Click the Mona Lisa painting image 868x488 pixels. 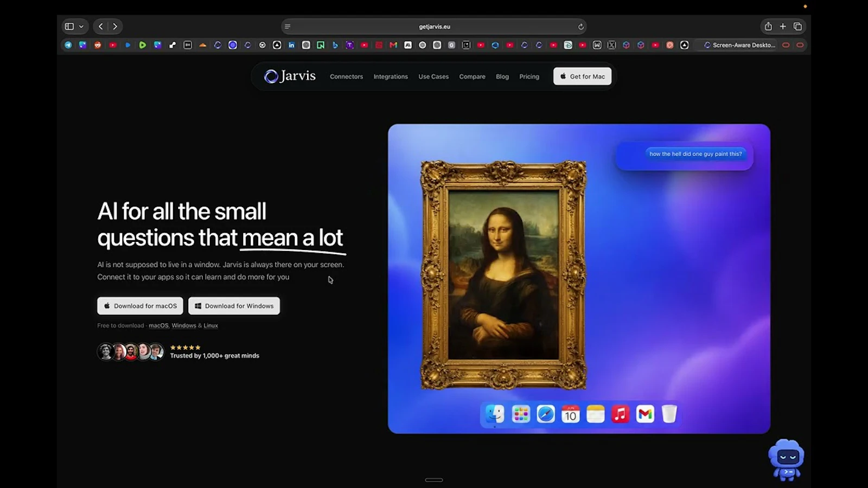pyautogui.click(x=503, y=275)
